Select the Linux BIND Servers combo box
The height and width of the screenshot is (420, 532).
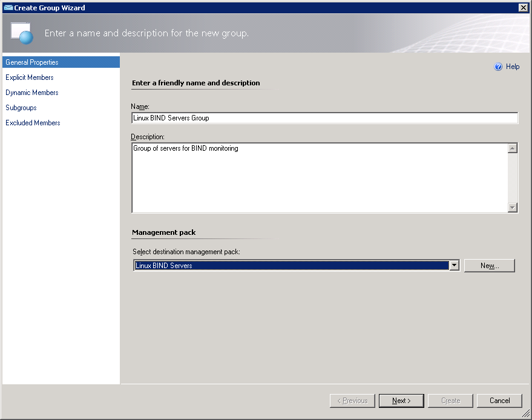(291, 266)
